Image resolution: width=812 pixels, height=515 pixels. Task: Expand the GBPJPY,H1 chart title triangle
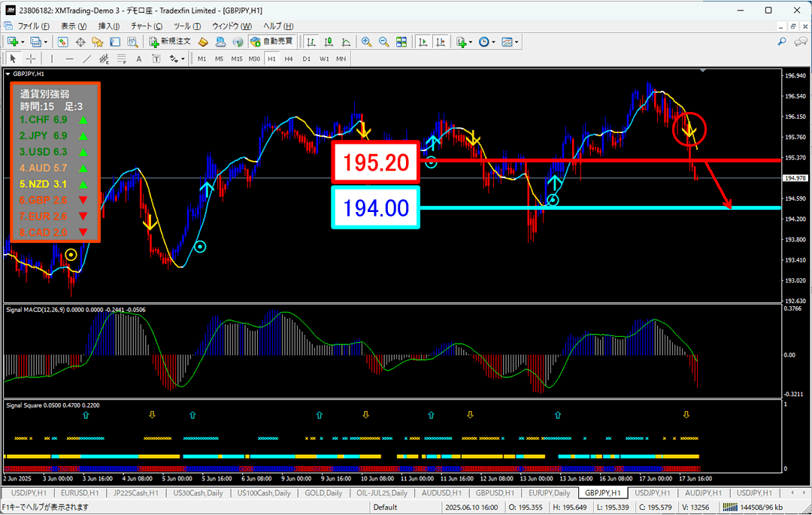pos(8,74)
